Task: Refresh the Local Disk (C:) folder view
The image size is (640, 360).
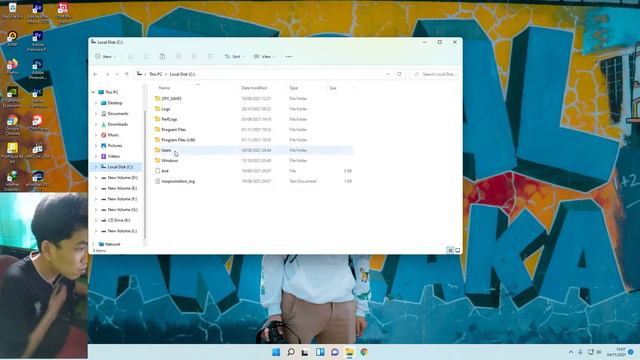Action: (x=399, y=74)
